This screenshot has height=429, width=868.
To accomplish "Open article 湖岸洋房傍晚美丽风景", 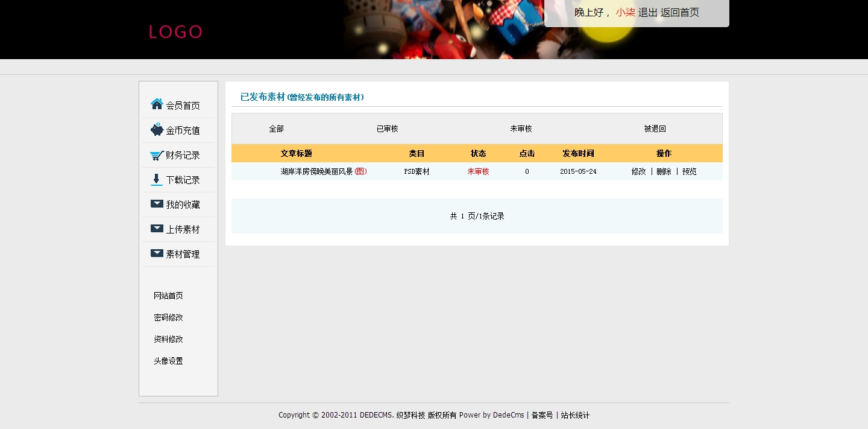I will pos(316,171).
